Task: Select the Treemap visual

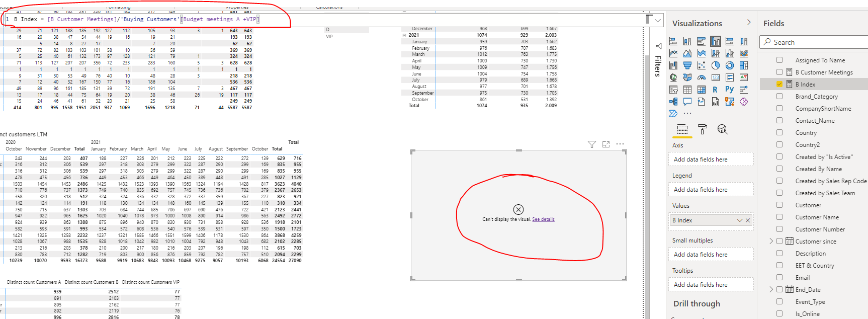Action: pyautogui.click(x=744, y=65)
